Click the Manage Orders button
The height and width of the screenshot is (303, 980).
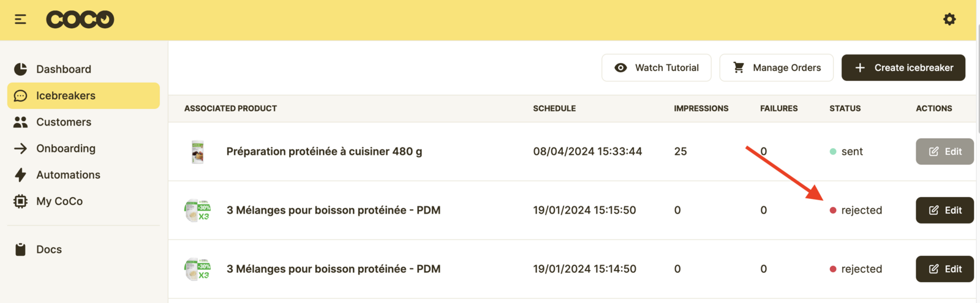[776, 68]
